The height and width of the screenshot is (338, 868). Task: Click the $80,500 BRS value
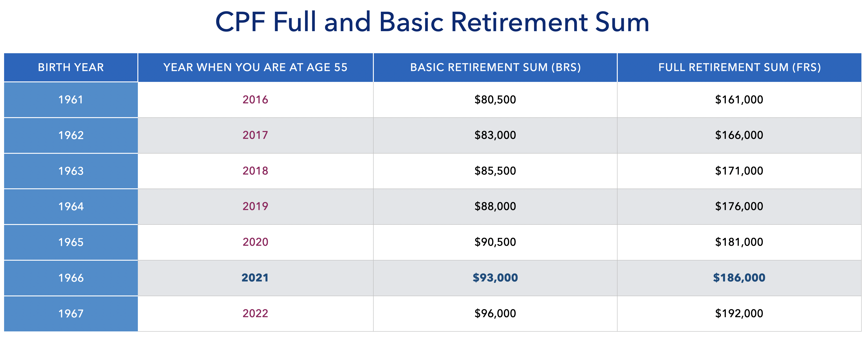(x=495, y=100)
